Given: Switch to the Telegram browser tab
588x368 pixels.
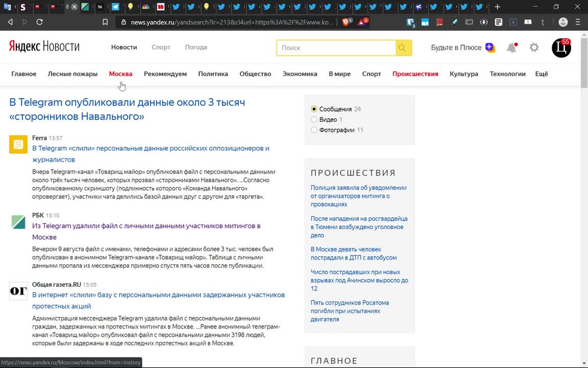Looking at the screenshot, I should click(115, 7).
